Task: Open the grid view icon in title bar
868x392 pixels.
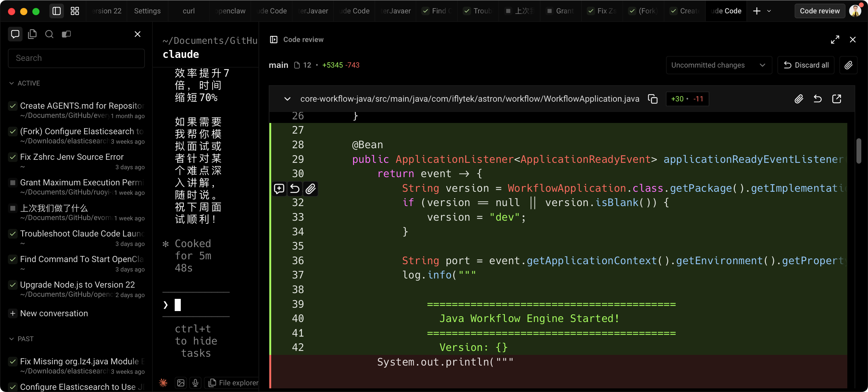Action: click(75, 11)
